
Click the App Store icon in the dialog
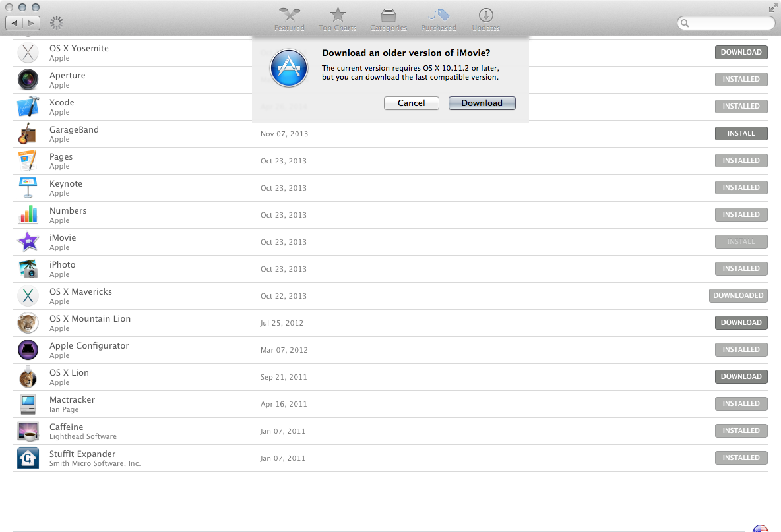[289, 68]
